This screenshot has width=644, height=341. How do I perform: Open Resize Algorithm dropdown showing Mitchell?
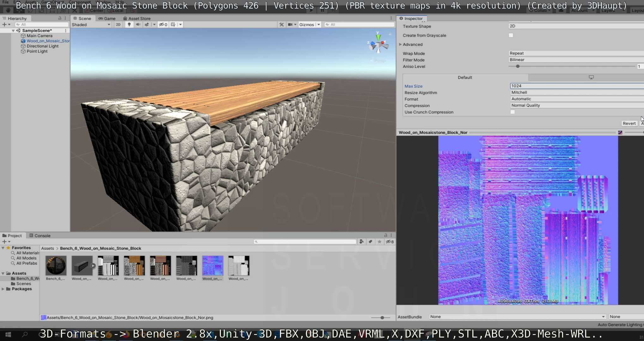tap(577, 93)
